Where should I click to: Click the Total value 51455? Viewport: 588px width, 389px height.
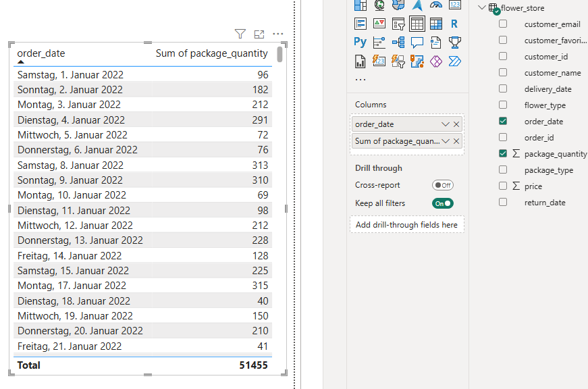point(254,365)
